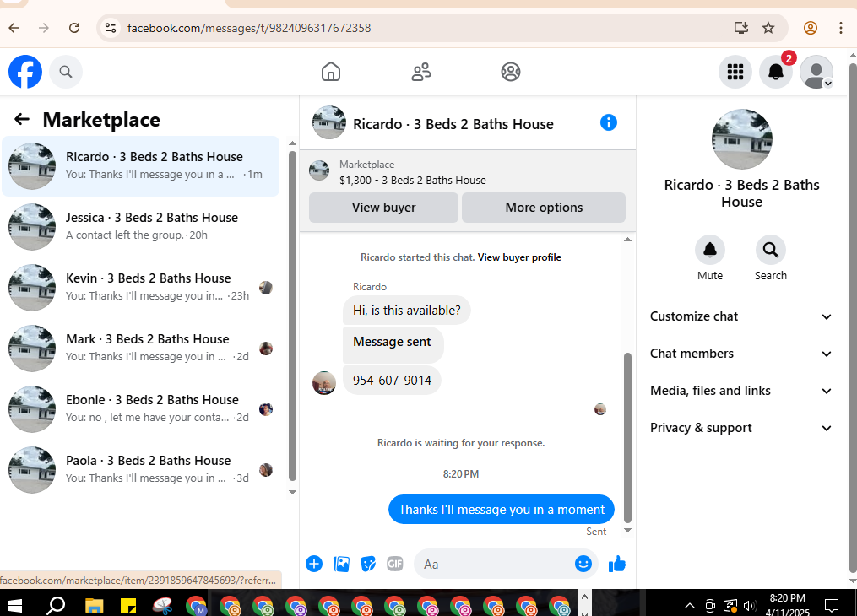This screenshot has width=857, height=616.
Task: Open File Explorer from the taskbar
Action: coord(94,605)
